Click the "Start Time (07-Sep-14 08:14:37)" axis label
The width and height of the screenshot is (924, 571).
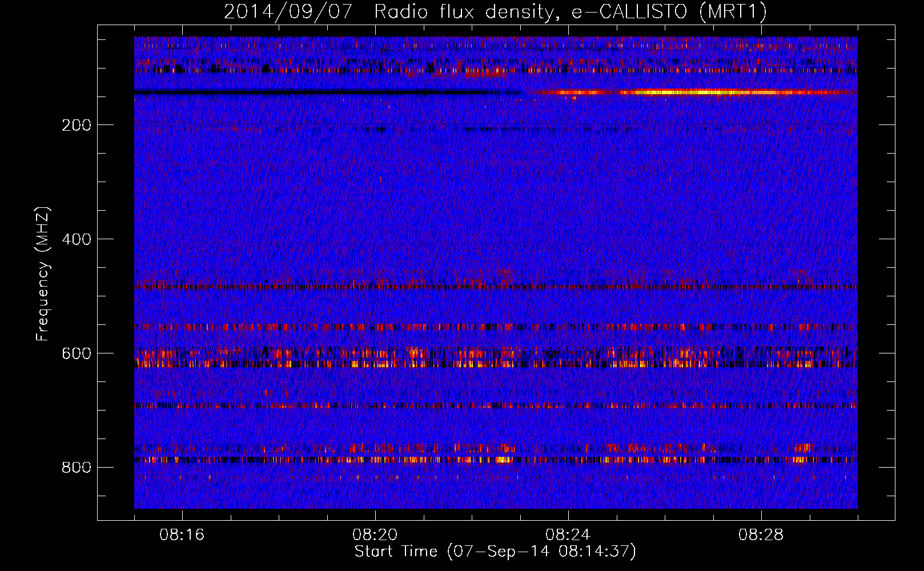tap(495, 552)
